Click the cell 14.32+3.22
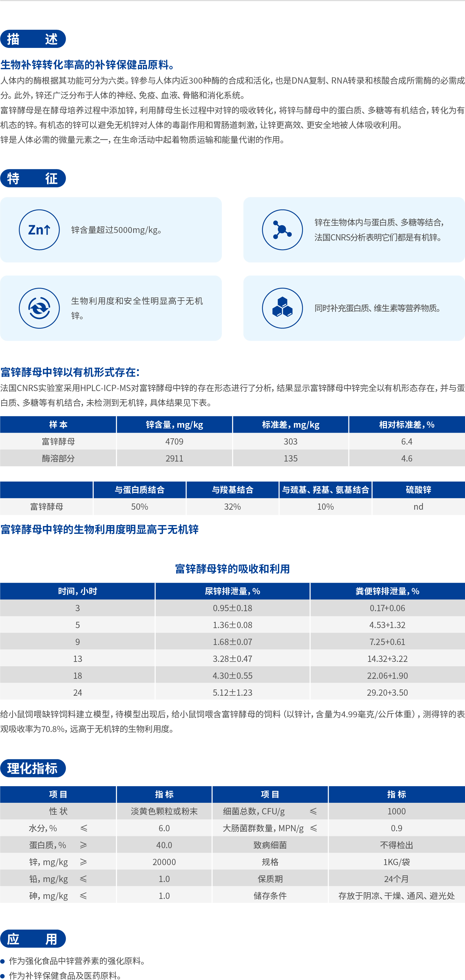This screenshot has height=980, width=465. pos(387,659)
